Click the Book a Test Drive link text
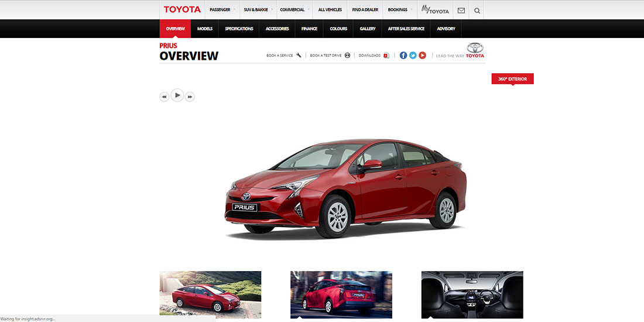Viewport: 644px width, 322px height. [x=326, y=56]
